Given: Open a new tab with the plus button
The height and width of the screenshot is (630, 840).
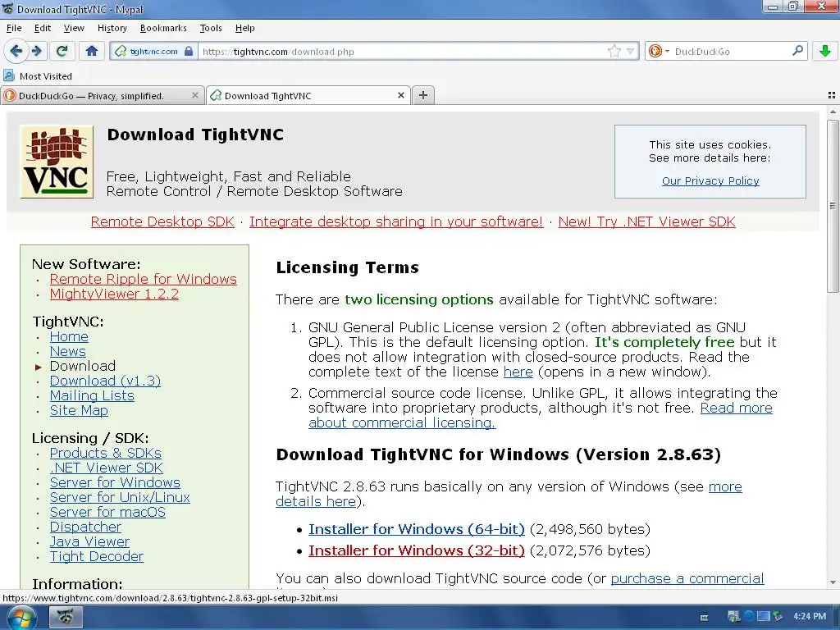Looking at the screenshot, I should click(x=423, y=95).
